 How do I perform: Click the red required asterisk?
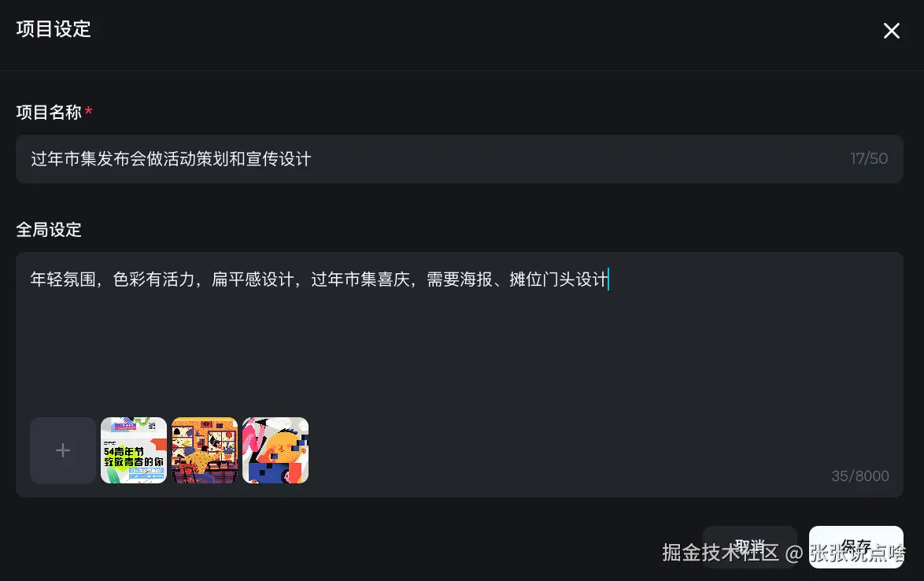(x=88, y=111)
